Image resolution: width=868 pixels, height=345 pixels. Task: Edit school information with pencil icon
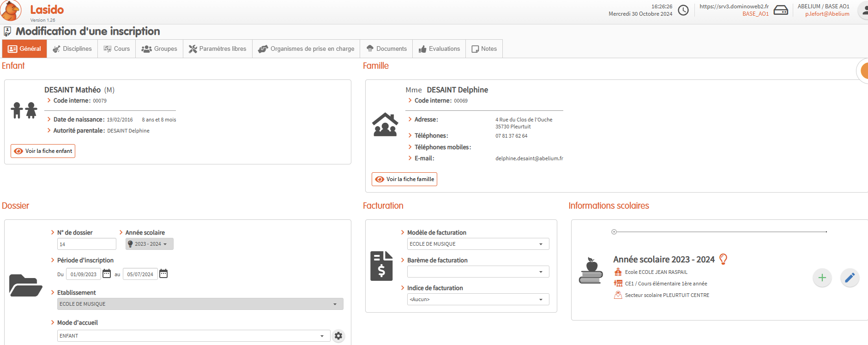(850, 278)
